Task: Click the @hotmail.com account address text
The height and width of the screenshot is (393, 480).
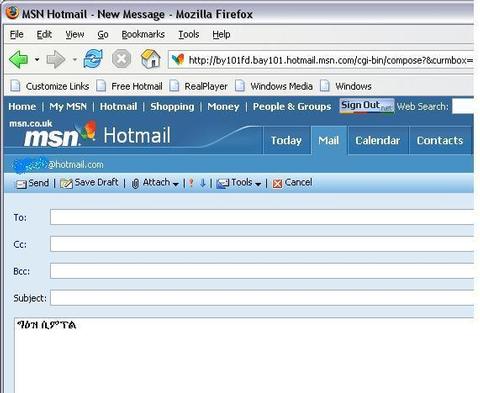Action: (76, 165)
